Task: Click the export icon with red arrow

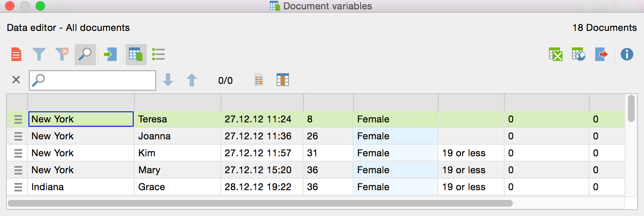Action: [602, 55]
